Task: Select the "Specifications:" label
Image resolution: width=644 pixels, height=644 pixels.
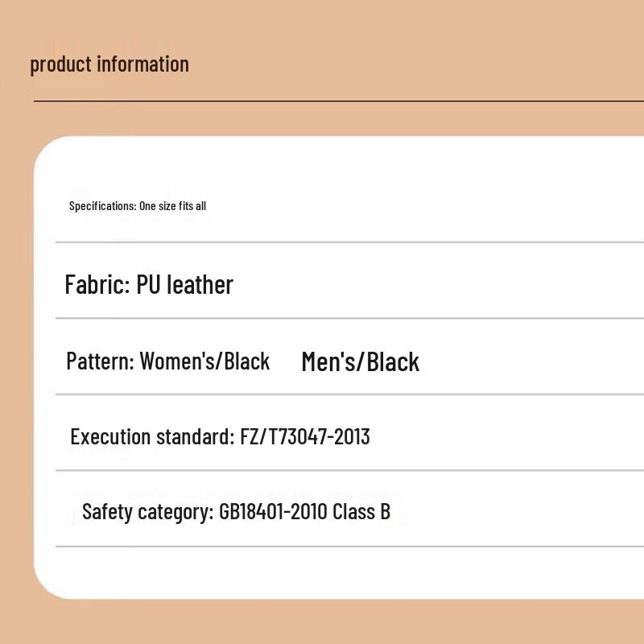Action: point(102,206)
